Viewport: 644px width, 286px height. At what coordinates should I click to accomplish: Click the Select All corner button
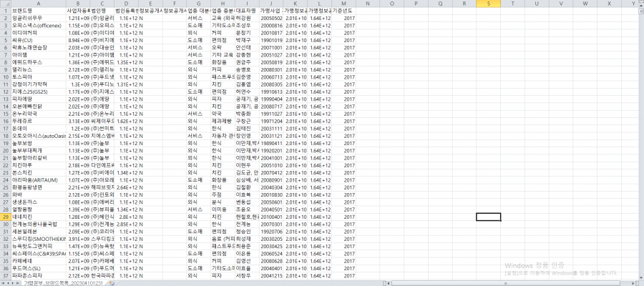[x=5, y=4]
